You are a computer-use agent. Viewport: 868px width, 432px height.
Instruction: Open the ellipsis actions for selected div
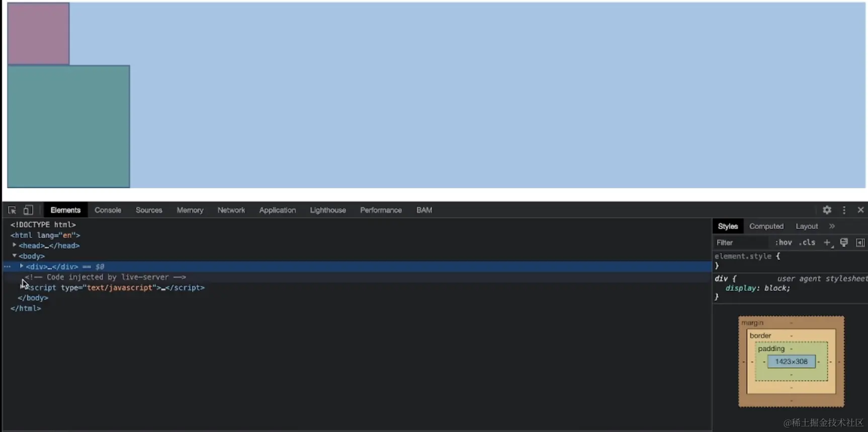tap(7, 267)
